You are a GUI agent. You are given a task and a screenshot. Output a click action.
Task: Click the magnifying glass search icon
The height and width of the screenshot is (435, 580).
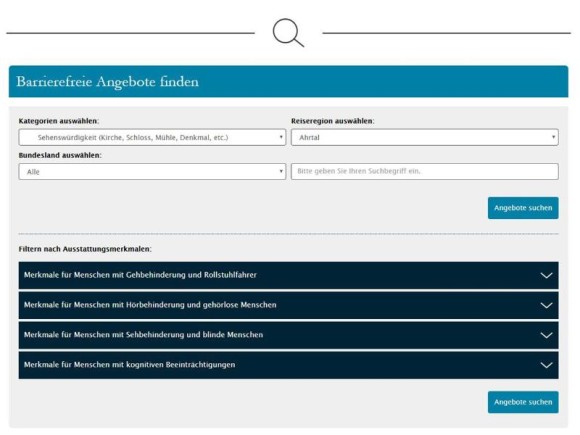coord(289,33)
